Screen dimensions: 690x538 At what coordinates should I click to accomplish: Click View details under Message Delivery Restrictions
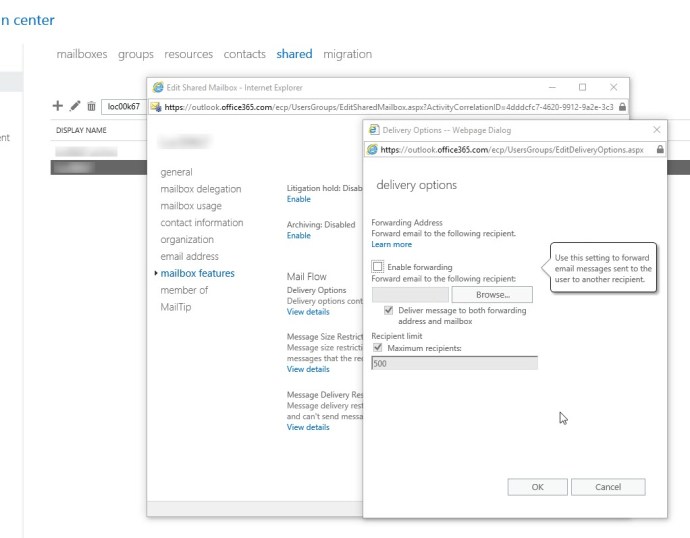[x=308, y=427]
